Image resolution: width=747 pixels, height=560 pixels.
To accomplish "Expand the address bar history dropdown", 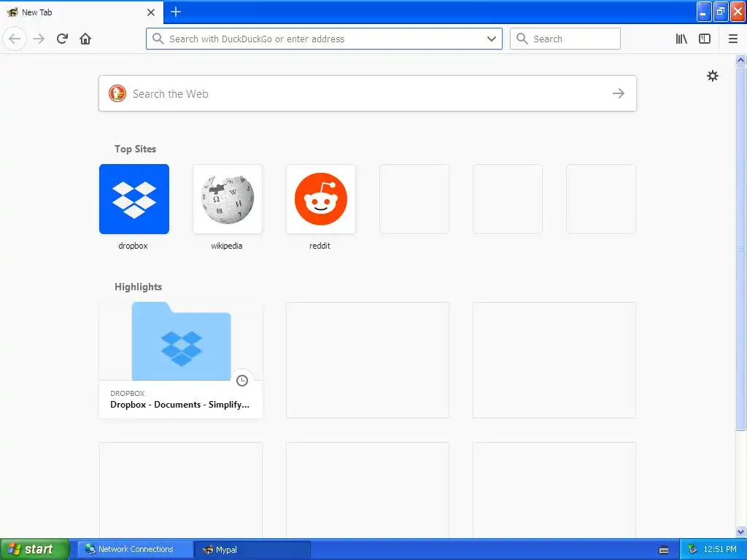I will 492,39.
